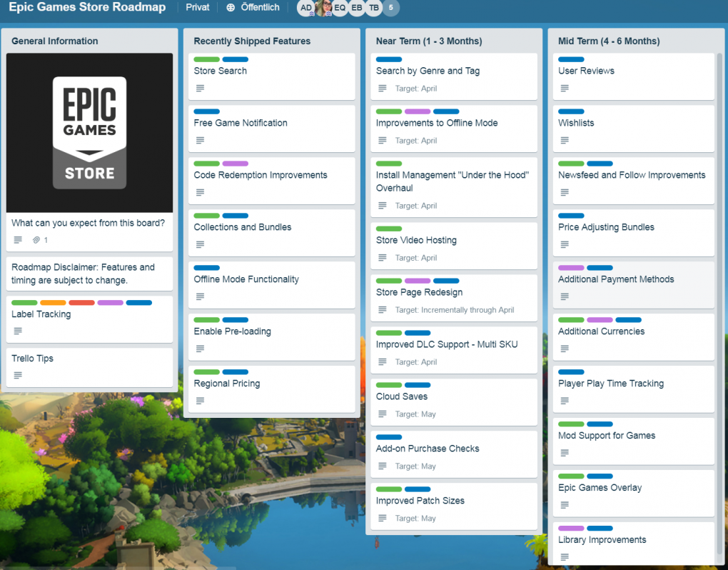This screenshot has height=570, width=728.
Task: Click description icon on Additional Payment Methods card
Action: tap(565, 296)
